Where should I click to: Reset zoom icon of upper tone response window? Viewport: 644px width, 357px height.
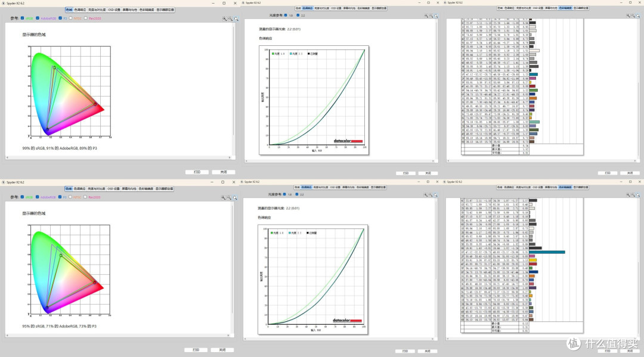[x=436, y=16]
